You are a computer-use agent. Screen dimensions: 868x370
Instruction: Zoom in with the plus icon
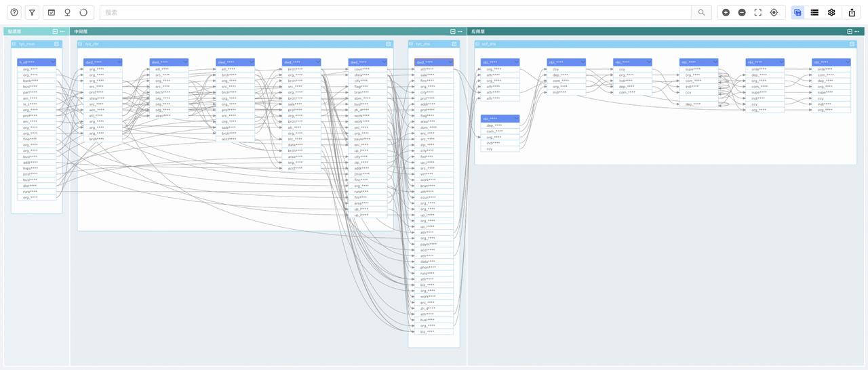pos(726,12)
